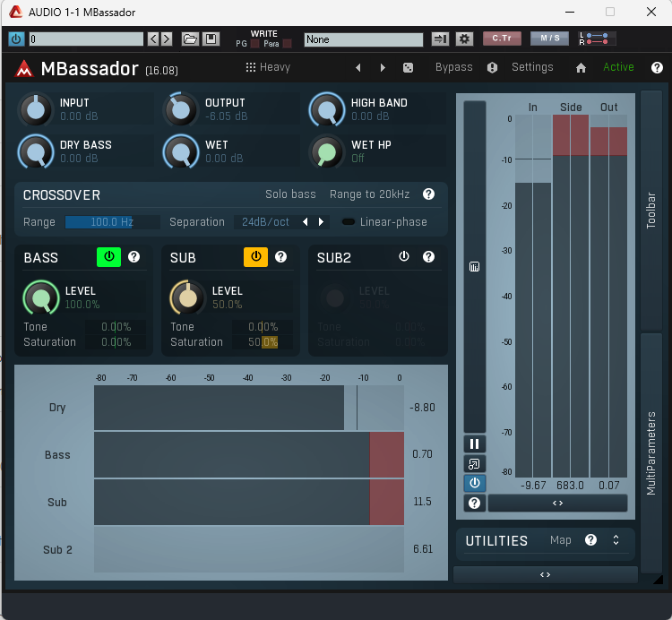Open the MultiParameters side tab

[x=651, y=452]
